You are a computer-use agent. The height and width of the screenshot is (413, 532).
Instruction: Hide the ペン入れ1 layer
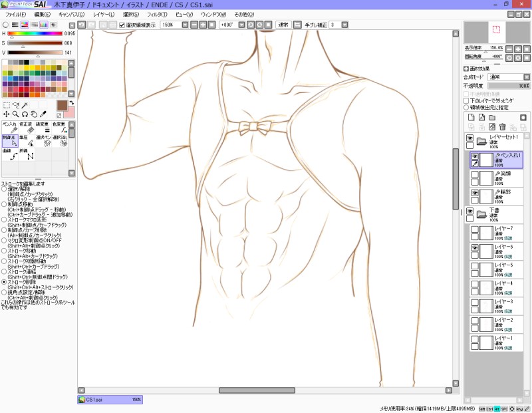pos(475,156)
